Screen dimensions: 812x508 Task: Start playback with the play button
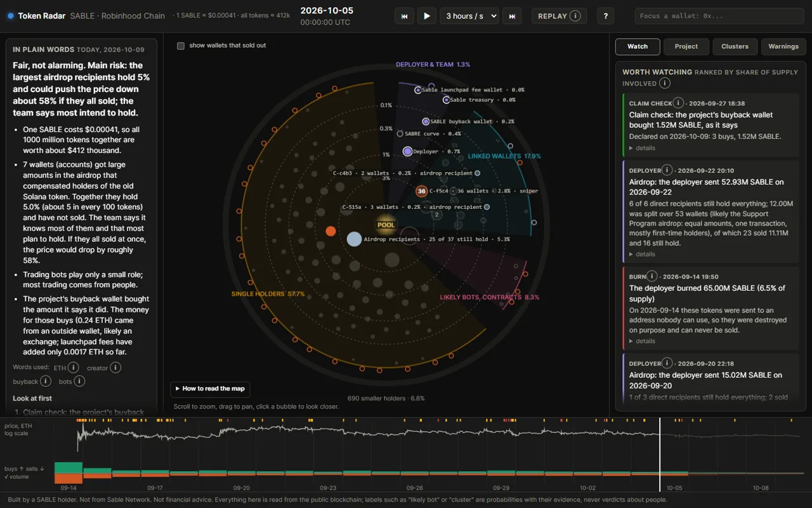(x=426, y=16)
